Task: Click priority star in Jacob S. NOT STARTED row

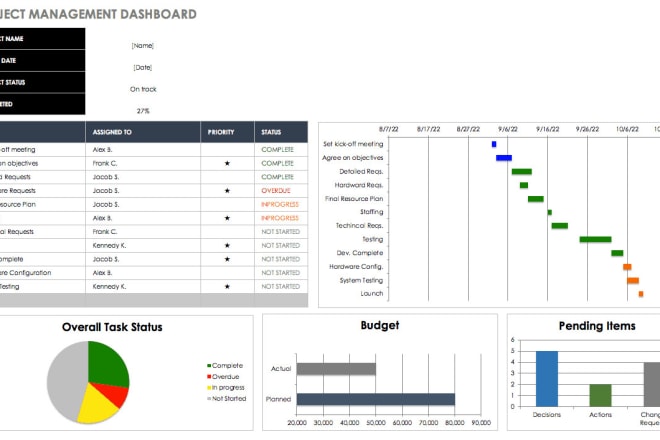Action: pos(227,259)
